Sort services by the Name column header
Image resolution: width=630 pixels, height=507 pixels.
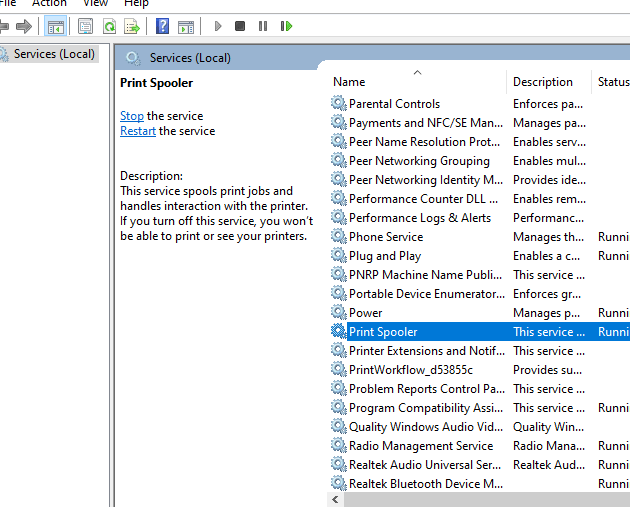(x=349, y=82)
